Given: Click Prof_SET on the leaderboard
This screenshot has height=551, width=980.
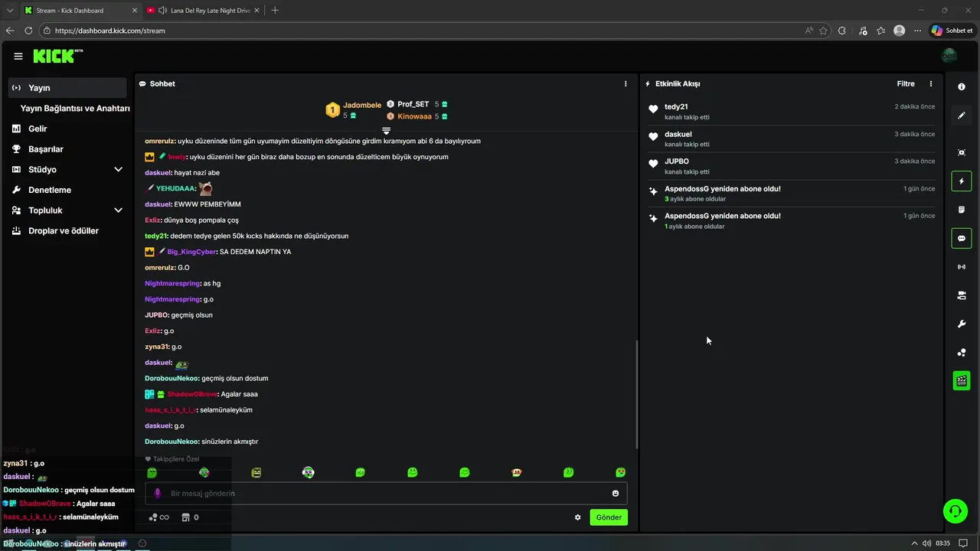Looking at the screenshot, I should 413,104.
